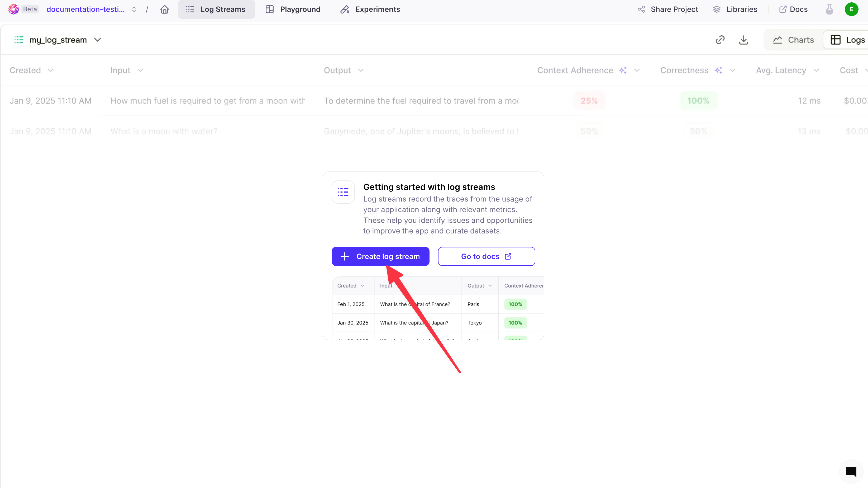The height and width of the screenshot is (488, 868).
Task: Copy link with the chain icon
Action: [x=720, y=40]
